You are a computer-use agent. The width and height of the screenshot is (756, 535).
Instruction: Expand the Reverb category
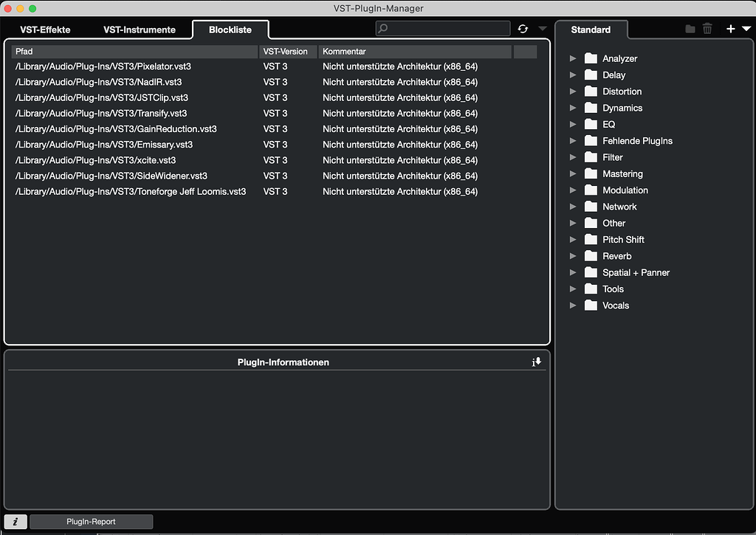[x=574, y=255]
